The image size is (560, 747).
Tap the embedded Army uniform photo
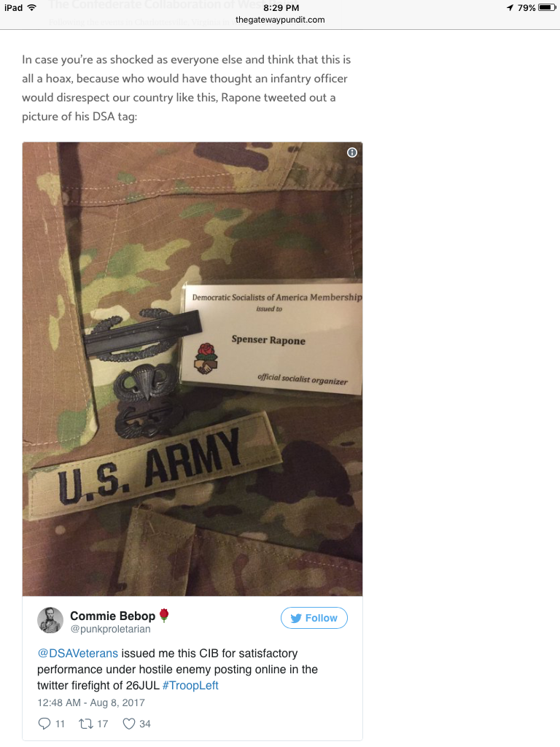[x=192, y=369]
